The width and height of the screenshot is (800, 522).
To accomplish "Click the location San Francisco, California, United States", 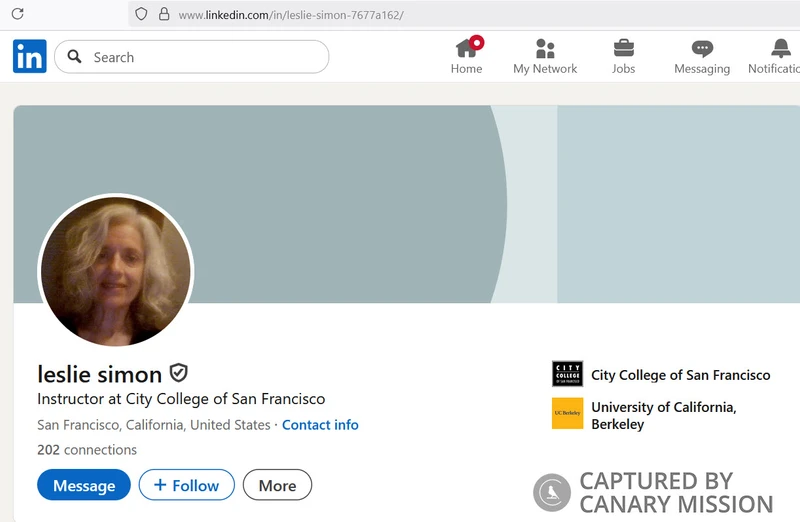I will (154, 425).
